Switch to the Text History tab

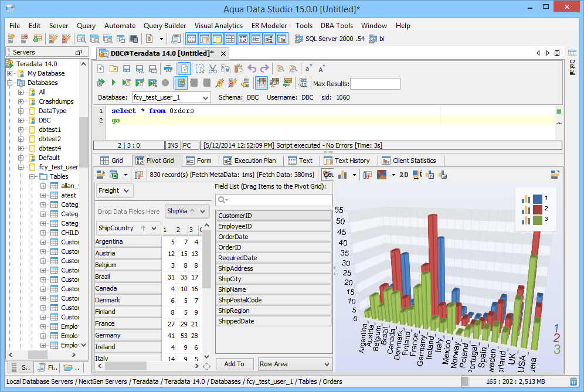[x=347, y=161]
